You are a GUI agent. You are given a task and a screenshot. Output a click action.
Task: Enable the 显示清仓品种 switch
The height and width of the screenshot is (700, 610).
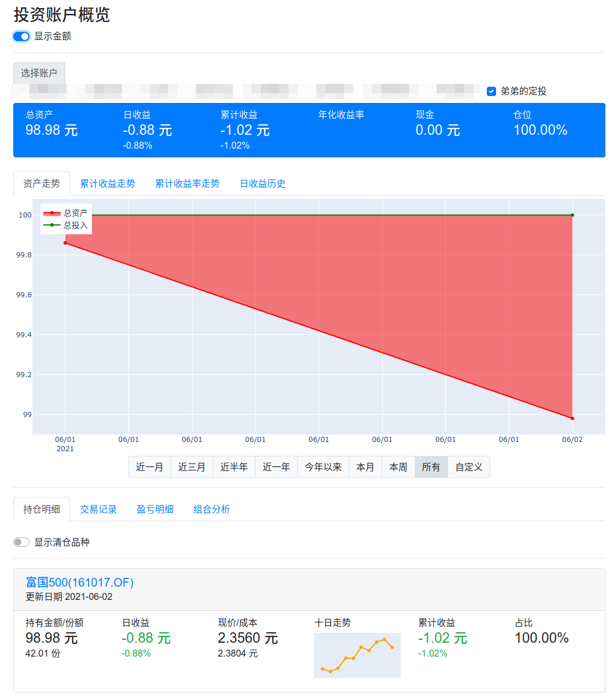click(21, 543)
